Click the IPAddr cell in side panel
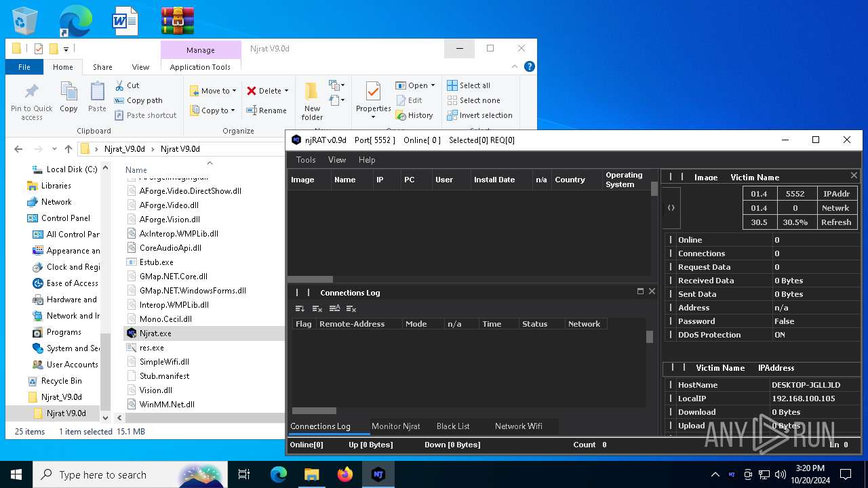Image resolution: width=868 pixels, height=488 pixels. (836, 194)
